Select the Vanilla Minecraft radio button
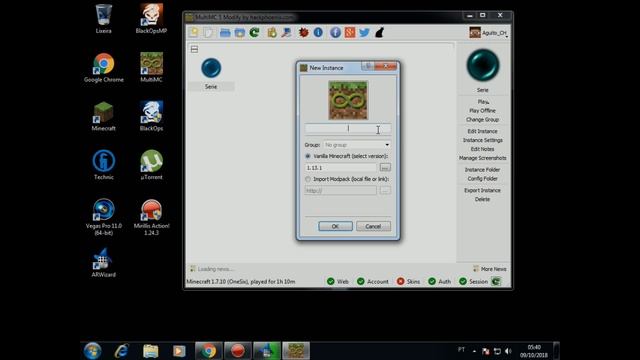Screen dimensions: 640x360 pyautogui.click(x=308, y=156)
